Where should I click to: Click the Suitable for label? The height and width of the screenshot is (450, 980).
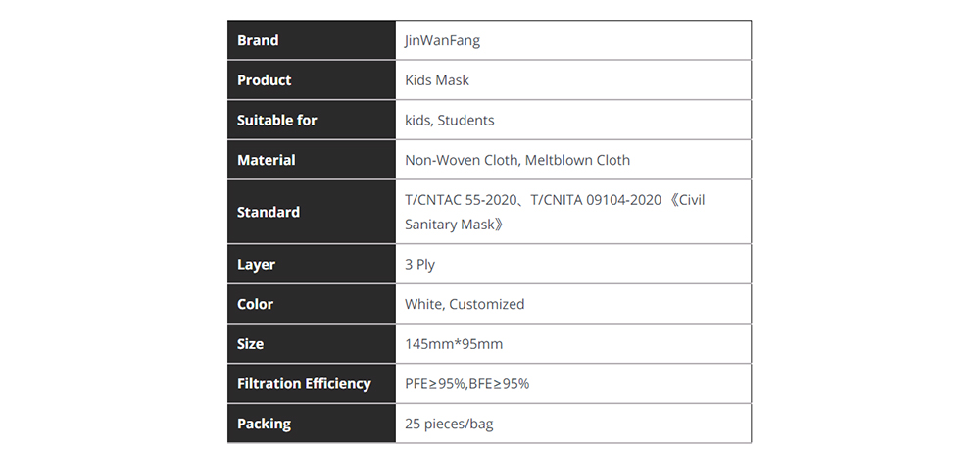[x=277, y=120]
